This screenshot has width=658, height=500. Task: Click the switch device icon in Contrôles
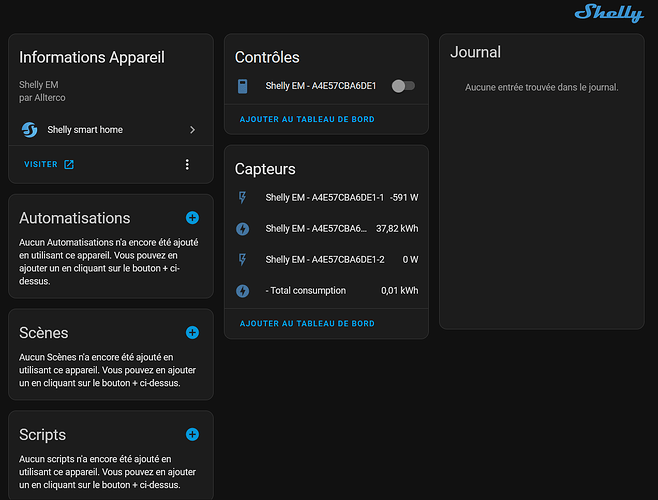click(x=243, y=86)
